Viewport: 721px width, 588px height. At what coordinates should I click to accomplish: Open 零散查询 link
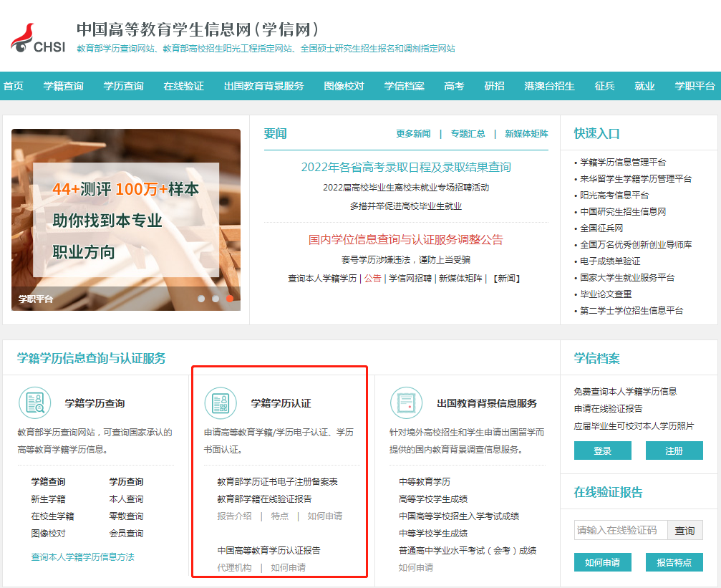click(x=127, y=516)
